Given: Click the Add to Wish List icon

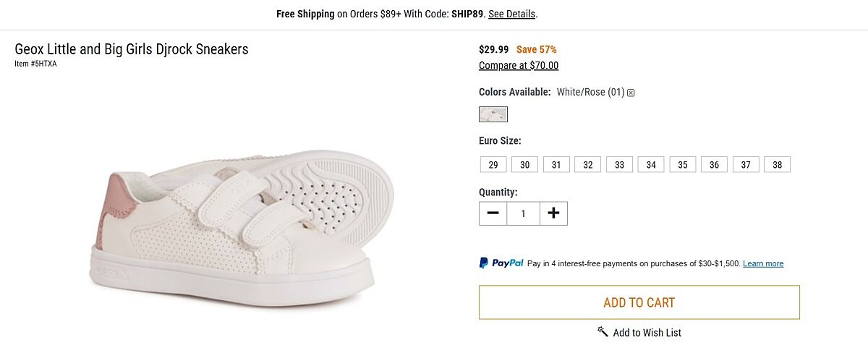Looking at the screenshot, I should click(x=603, y=331).
